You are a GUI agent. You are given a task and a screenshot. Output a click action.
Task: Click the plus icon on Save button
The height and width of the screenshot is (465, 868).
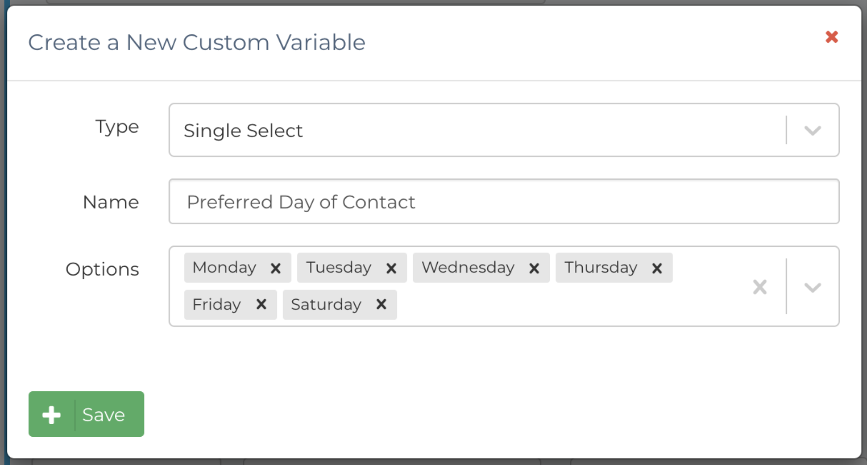pos(51,415)
